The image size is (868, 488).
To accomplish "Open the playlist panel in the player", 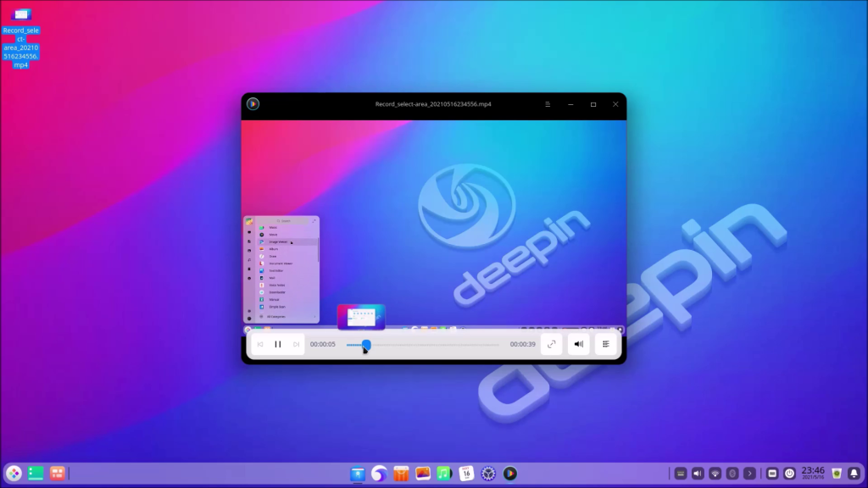I will click(606, 344).
